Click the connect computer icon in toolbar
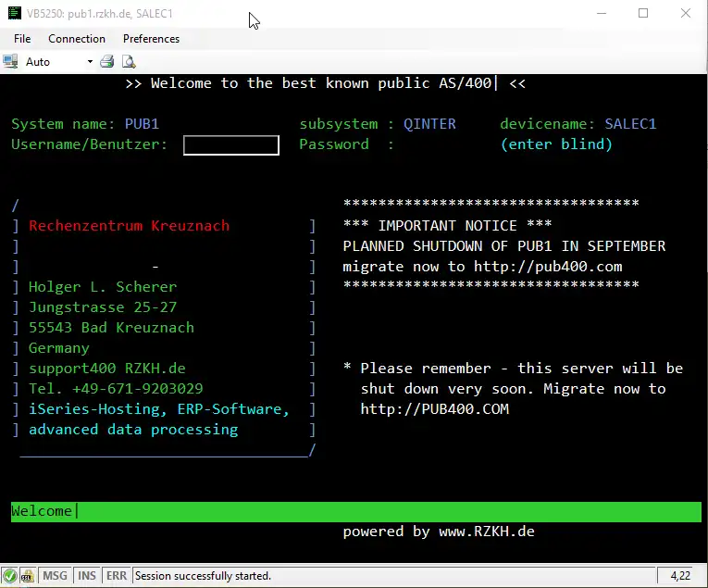Viewport: 708px width, 588px height. [x=10, y=61]
